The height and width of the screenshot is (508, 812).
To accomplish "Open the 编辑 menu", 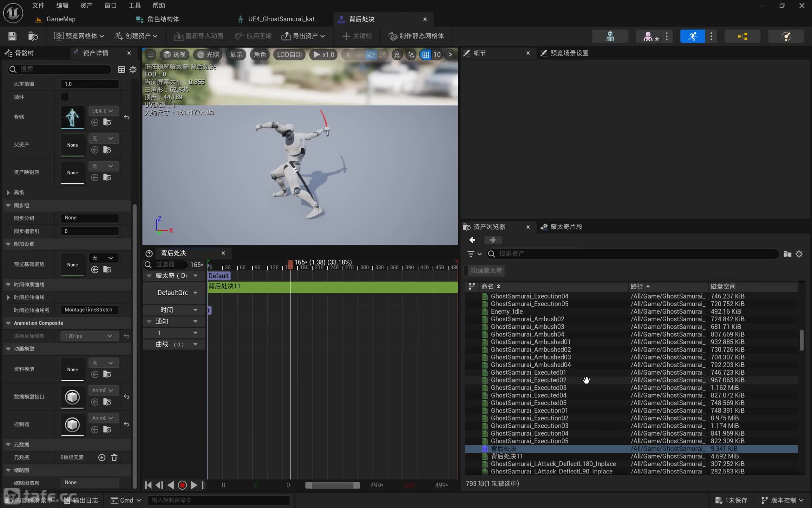I will tap(62, 5).
